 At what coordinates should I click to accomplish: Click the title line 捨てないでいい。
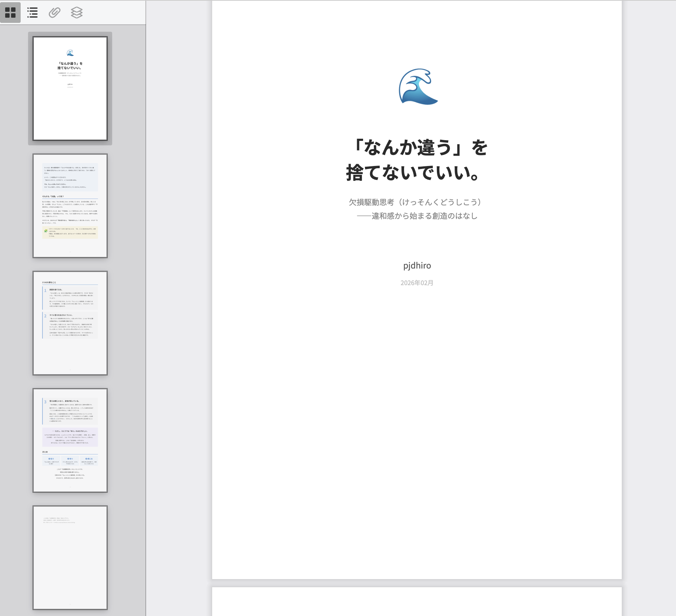(x=413, y=173)
